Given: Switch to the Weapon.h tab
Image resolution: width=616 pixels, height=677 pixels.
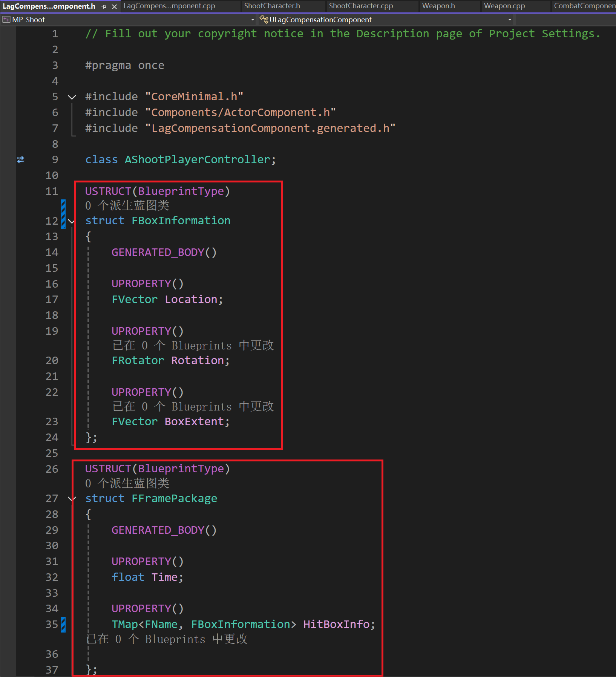Looking at the screenshot, I should 438,6.
